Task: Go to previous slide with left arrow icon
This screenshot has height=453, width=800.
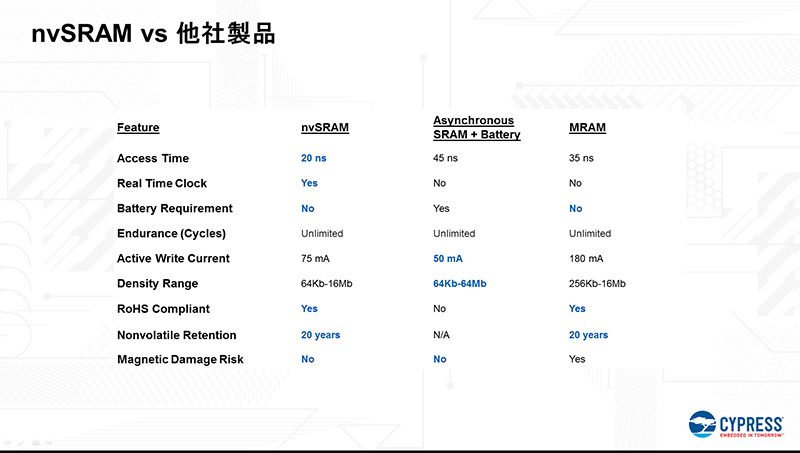Action: [7, 442]
